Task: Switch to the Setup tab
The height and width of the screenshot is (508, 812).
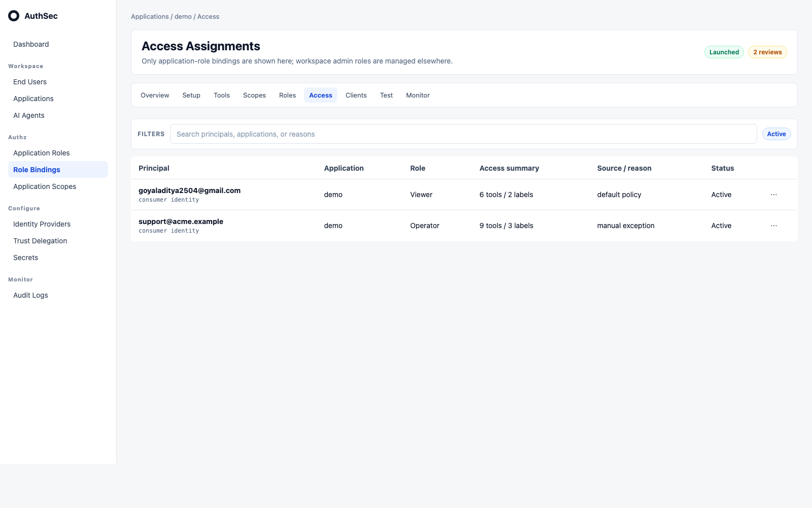Action: click(x=191, y=95)
